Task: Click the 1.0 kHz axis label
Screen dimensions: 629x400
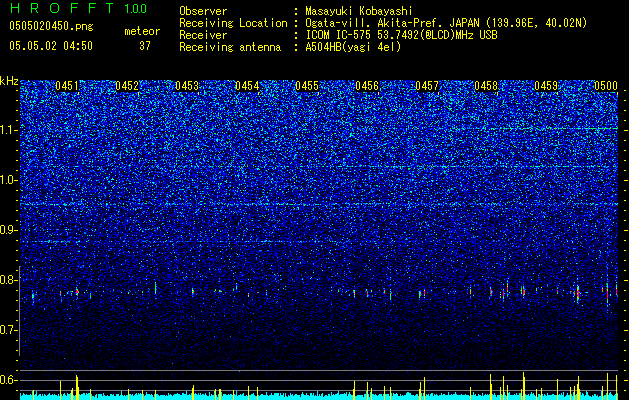Action: click(9, 180)
